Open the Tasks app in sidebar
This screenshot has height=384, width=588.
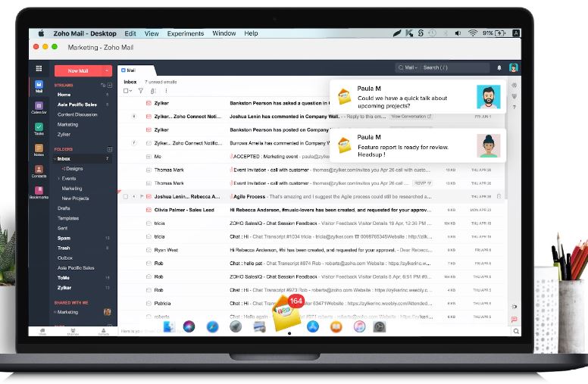tap(39, 129)
